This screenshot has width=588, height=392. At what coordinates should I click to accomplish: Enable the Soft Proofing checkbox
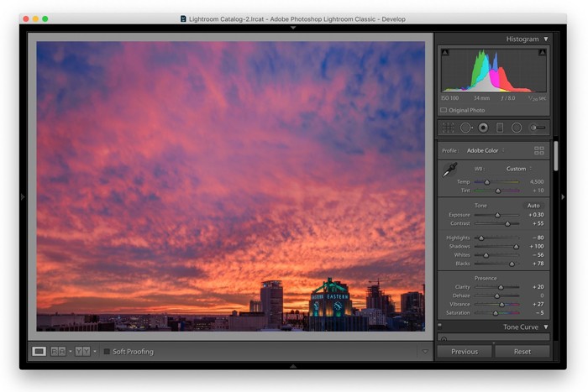(107, 352)
